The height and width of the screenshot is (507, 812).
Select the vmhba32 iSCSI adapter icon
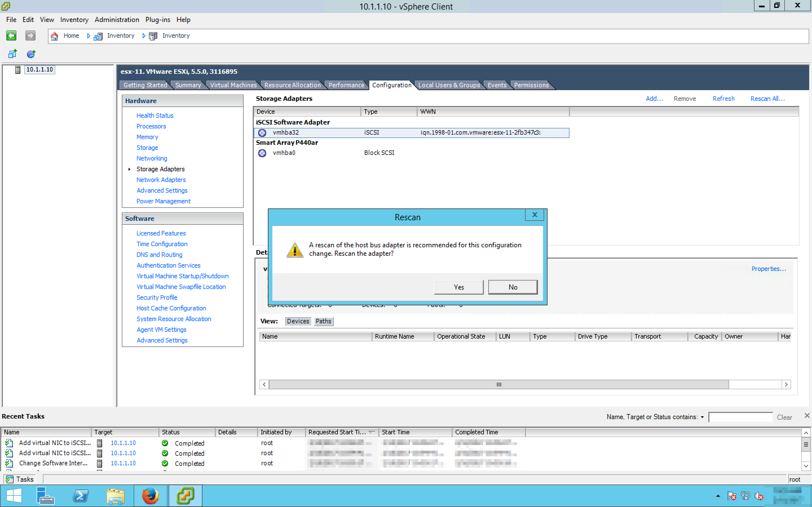coord(262,133)
